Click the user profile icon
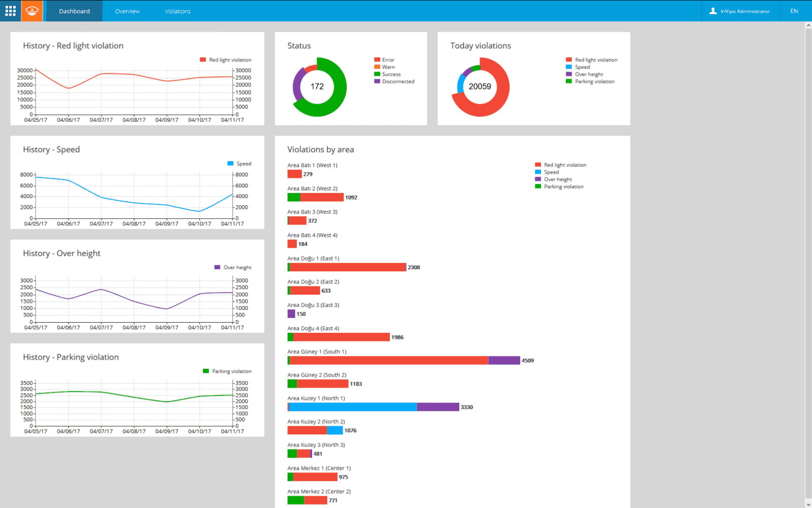Viewport: 812px width, 508px height. click(x=713, y=11)
